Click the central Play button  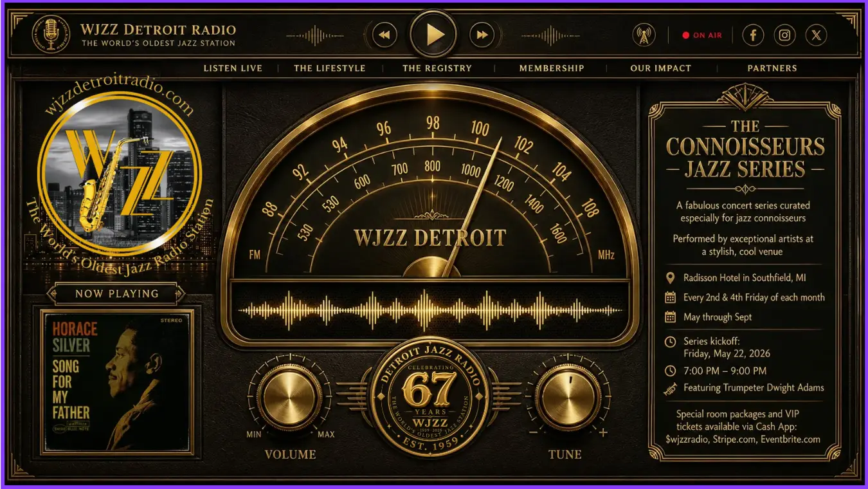point(433,35)
